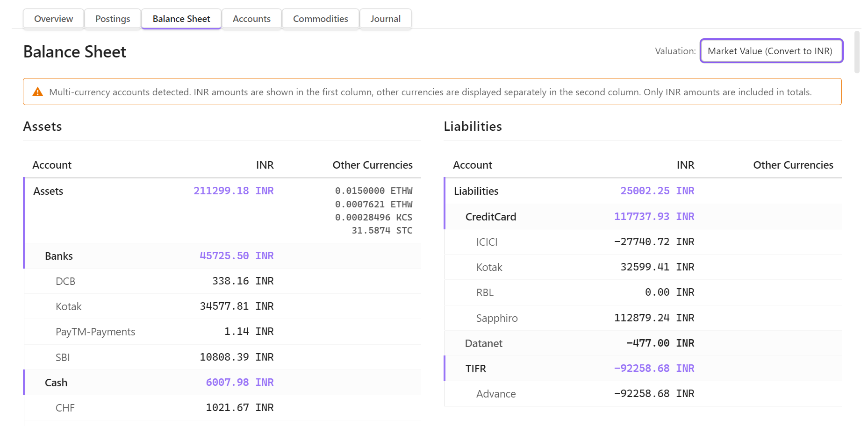Select the PayTM-Payments account row
Image resolution: width=868 pixels, height=426 pixels.
tap(95, 332)
